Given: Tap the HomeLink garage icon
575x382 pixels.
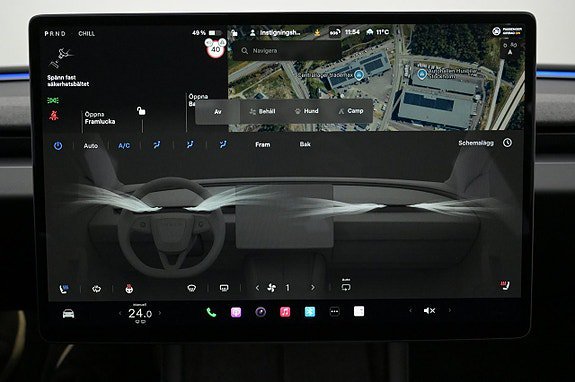Looking at the screenshot, I should [370, 32].
